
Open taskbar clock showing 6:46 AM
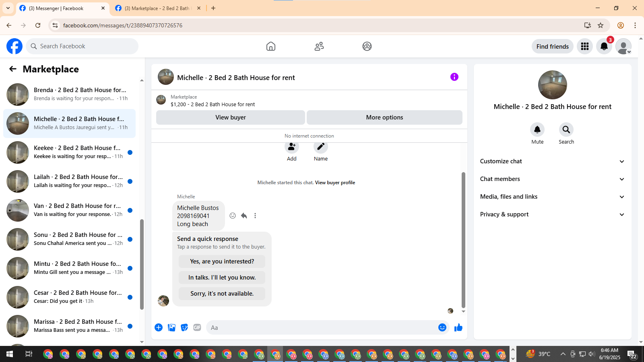pyautogui.click(x=610, y=354)
